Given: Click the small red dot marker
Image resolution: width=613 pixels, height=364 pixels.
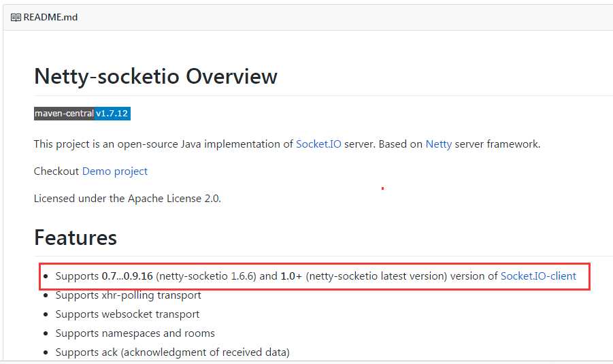Looking at the screenshot, I should [x=382, y=188].
